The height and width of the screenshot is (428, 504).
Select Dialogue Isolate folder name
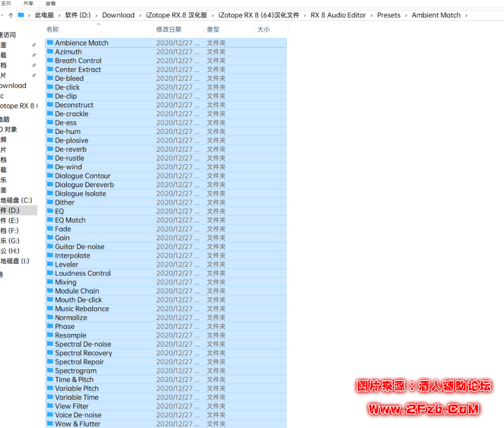[80, 193]
